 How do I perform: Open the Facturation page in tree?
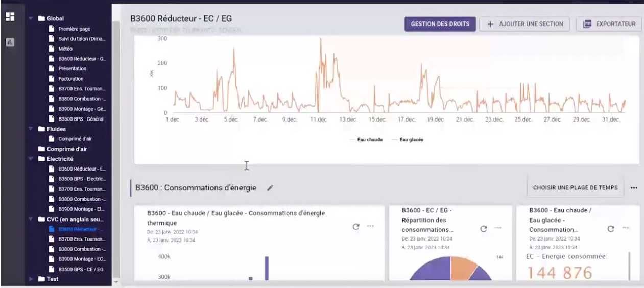[x=70, y=79]
